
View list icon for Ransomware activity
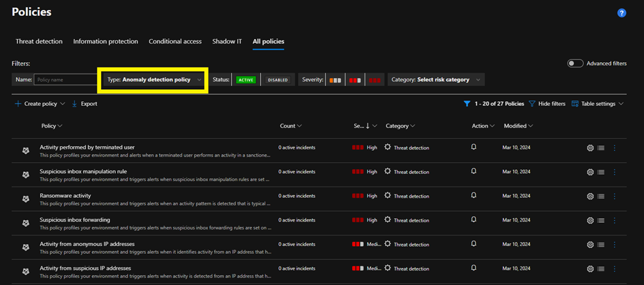pos(601,196)
